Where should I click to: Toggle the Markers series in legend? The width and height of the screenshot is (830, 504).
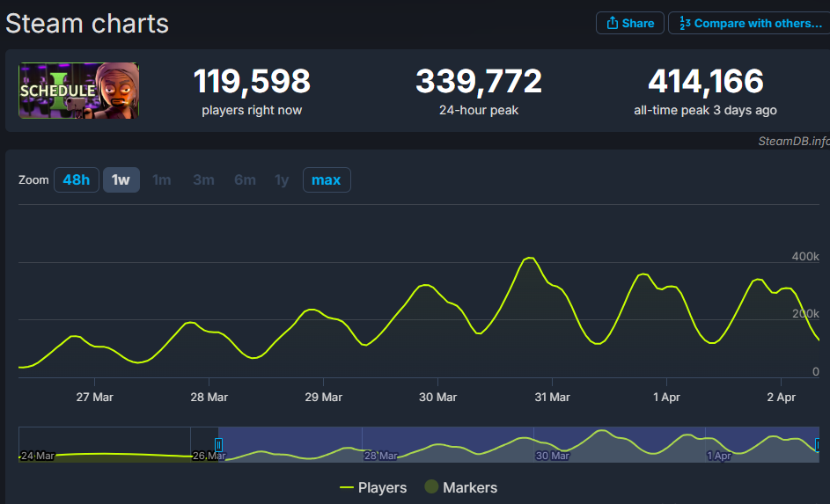461,487
